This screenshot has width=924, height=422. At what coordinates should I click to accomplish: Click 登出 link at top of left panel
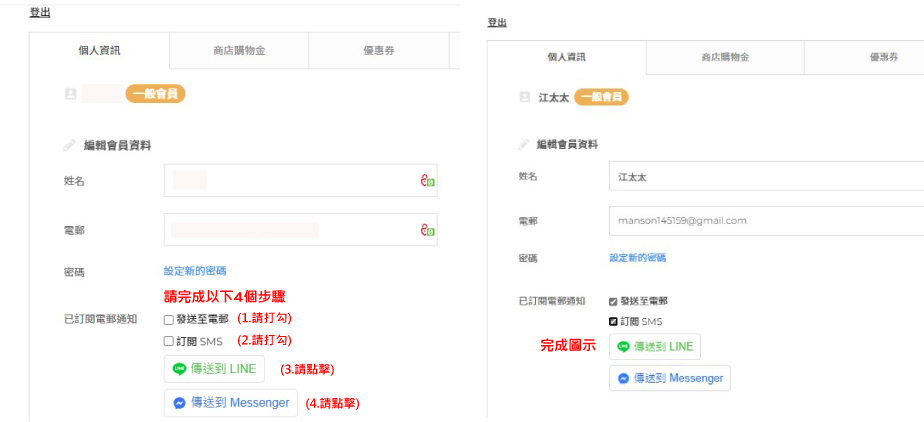pos(40,13)
